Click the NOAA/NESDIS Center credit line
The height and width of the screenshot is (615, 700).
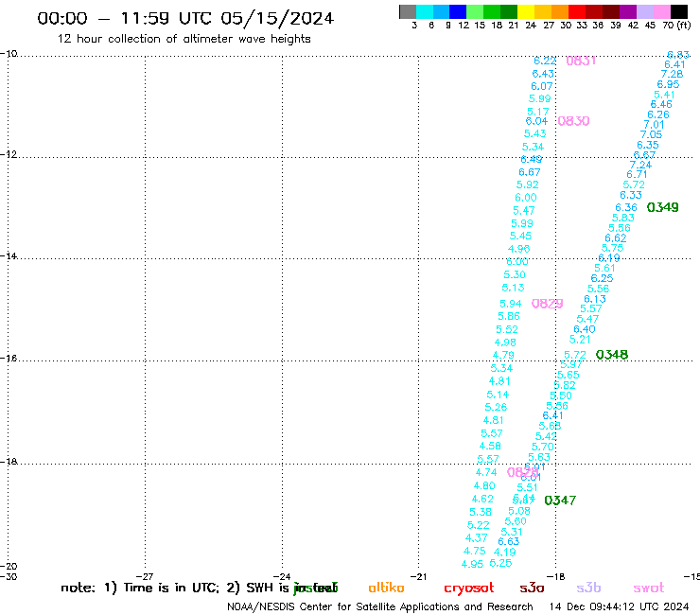(x=380, y=606)
